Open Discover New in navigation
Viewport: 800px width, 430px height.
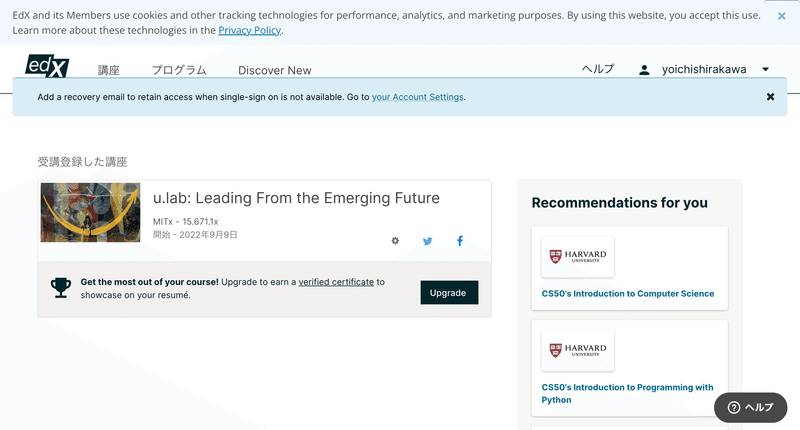pos(274,70)
